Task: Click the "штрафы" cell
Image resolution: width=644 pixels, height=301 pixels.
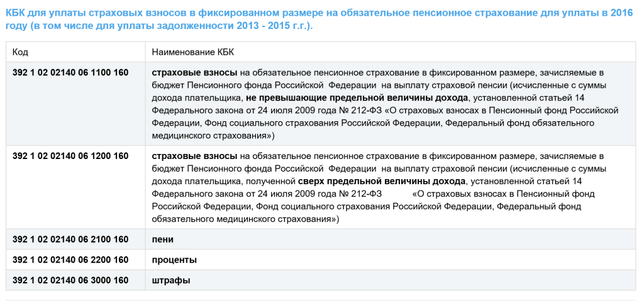Action: pos(171,280)
